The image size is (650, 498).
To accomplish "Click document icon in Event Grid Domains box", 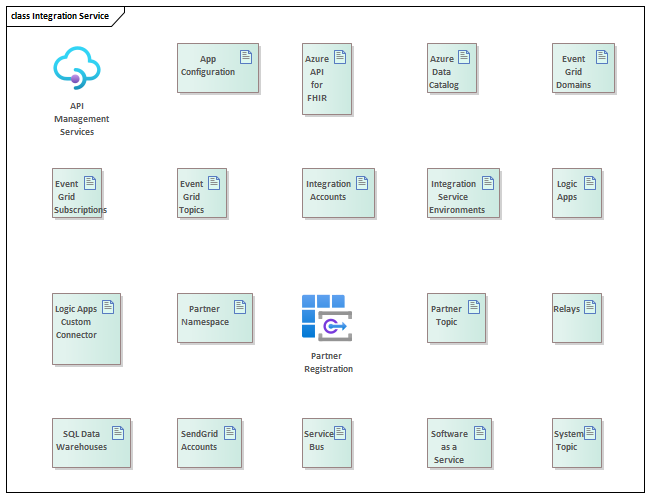I will click(x=602, y=57).
